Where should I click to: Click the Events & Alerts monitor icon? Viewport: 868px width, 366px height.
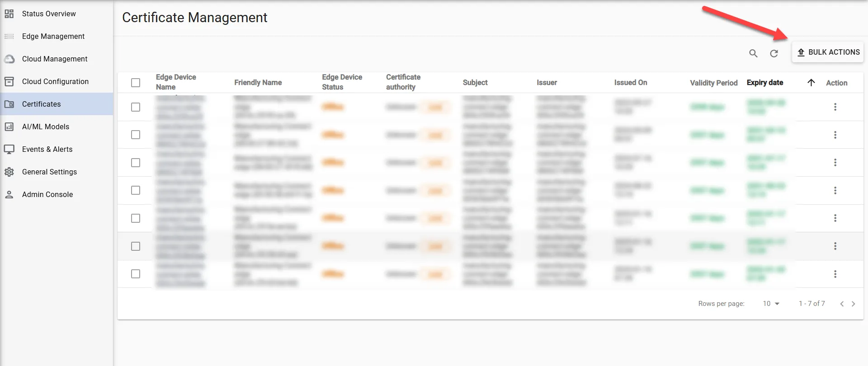(9, 149)
